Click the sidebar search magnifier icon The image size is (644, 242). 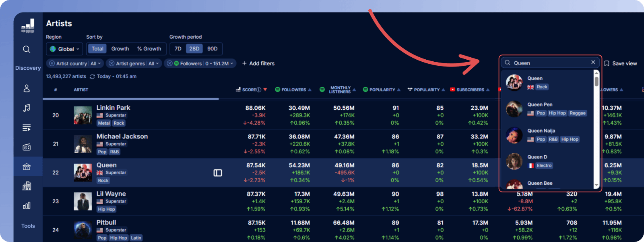(27, 49)
